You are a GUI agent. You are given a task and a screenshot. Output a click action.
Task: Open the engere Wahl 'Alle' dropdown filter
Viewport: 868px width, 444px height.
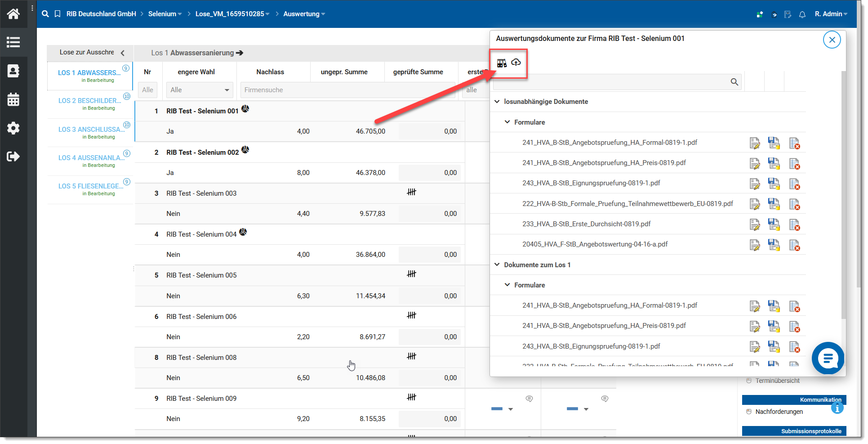[200, 90]
